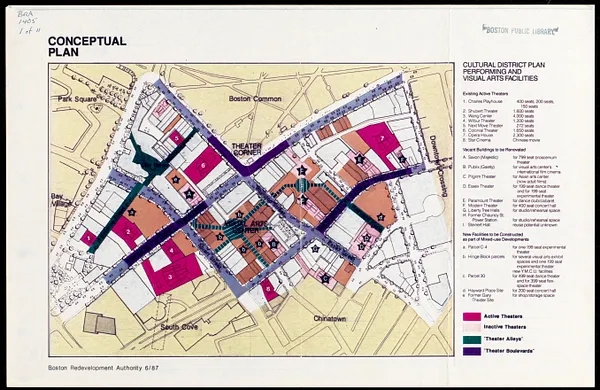Click the Boston Public Library stamp

(x=520, y=30)
